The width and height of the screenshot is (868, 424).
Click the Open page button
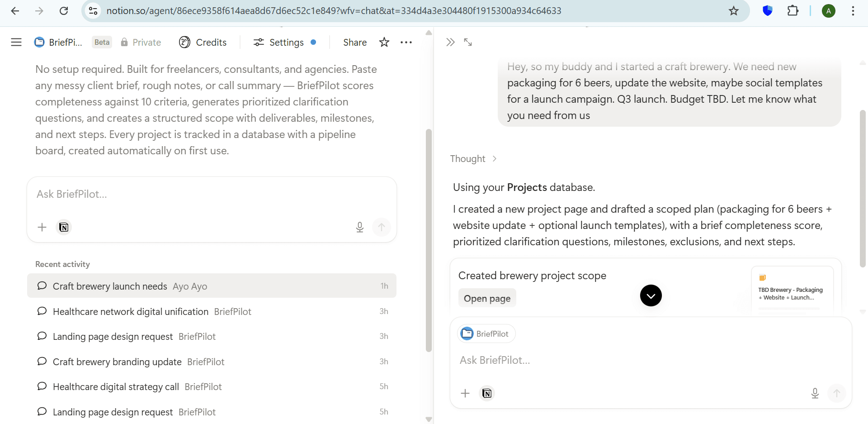[487, 299]
